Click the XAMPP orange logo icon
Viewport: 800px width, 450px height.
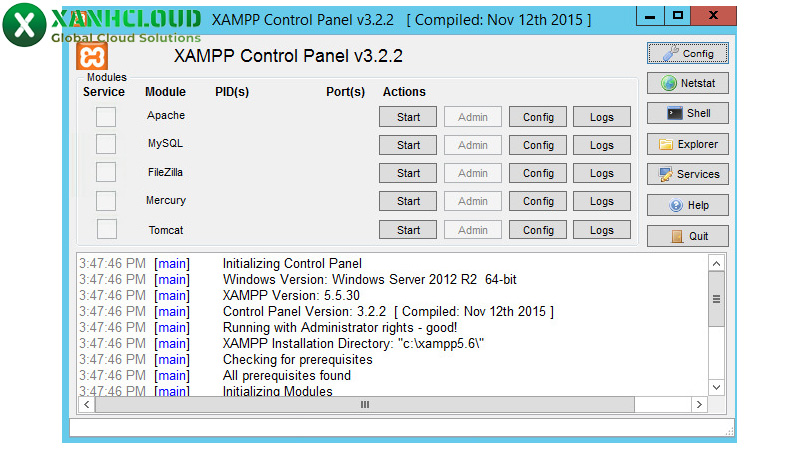click(92, 56)
